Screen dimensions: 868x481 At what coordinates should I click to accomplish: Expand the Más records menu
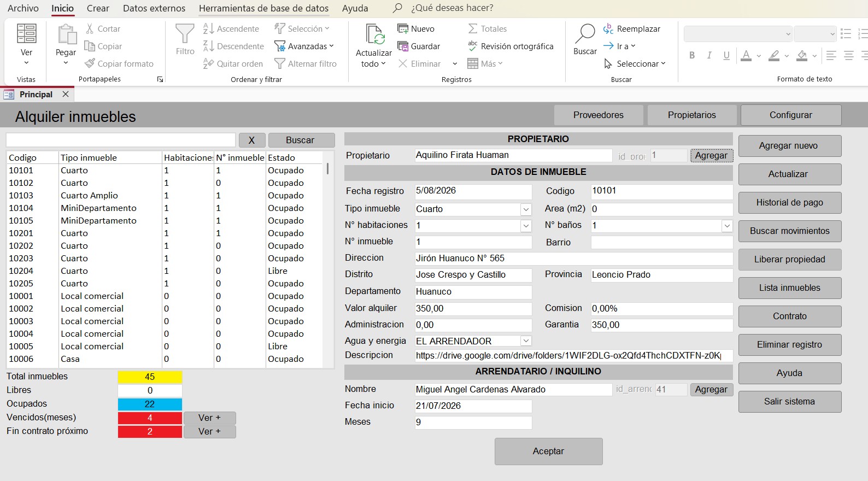tap(485, 64)
